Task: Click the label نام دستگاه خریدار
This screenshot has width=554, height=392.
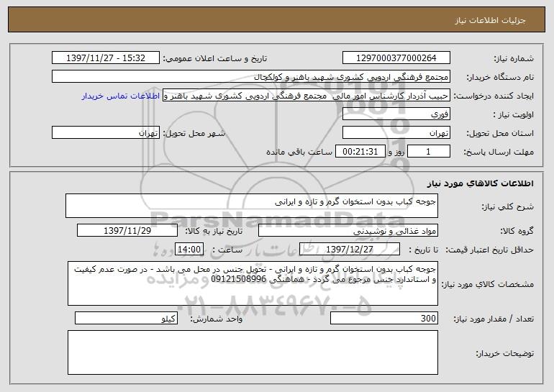Action: 500,78
